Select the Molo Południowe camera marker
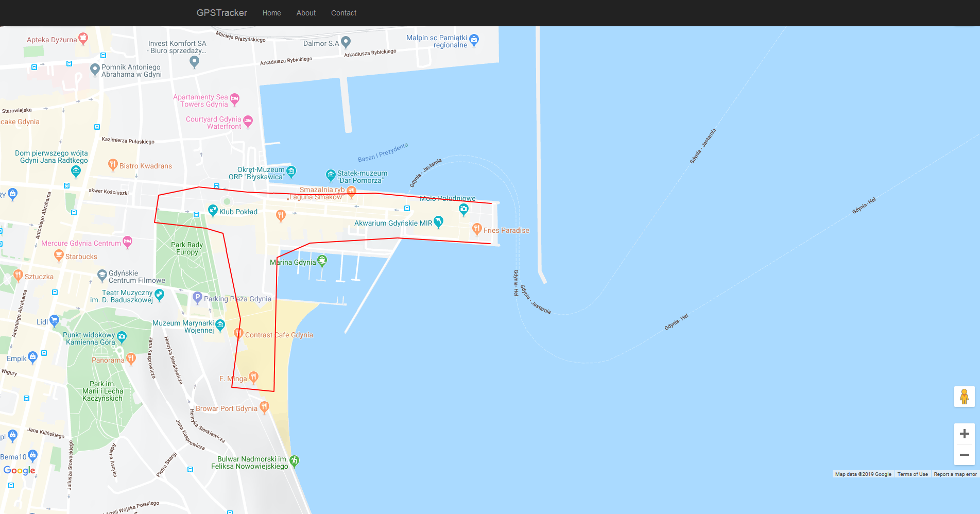This screenshot has height=514, width=980. 464,209
